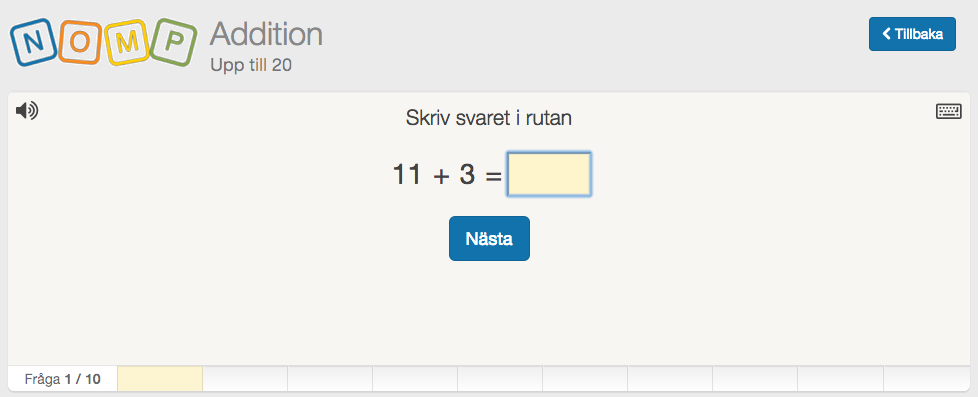Select the last question progress cell
This screenshot has height=397, width=978.
coord(926,379)
